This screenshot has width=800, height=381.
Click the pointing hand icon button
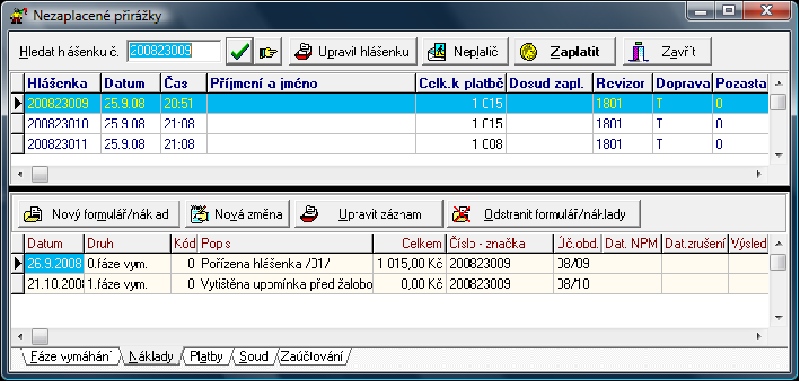268,52
